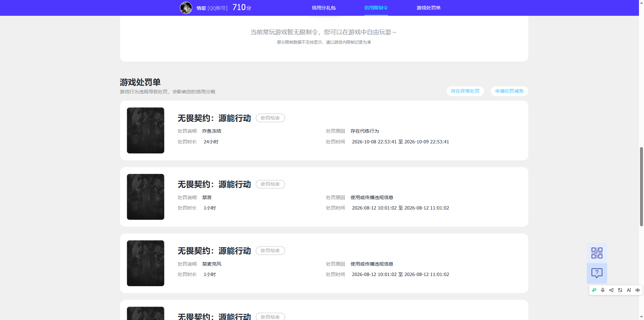
Task: Click 无畏契约 title on 禁言 card
Action: click(214, 184)
